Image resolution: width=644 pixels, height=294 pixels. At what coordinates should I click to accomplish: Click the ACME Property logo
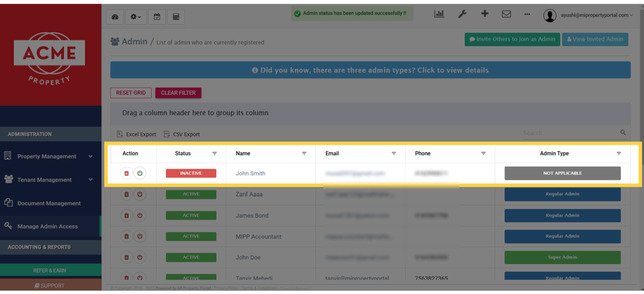click(49, 59)
